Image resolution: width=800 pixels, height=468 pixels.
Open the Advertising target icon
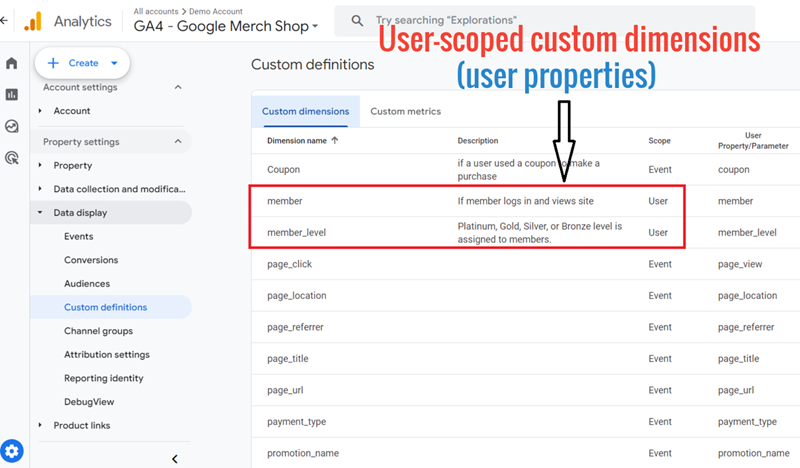(12, 157)
